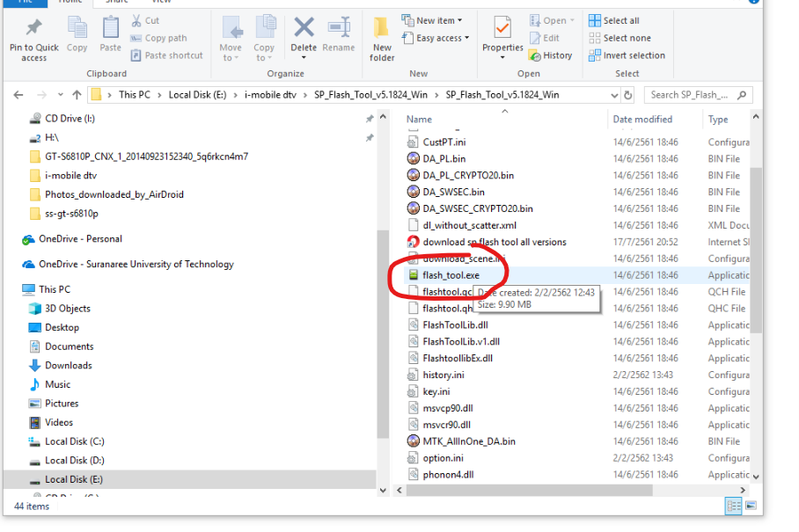Click the Copy ribbon icon
The height and width of the screenshot is (532, 799).
pyautogui.click(x=77, y=27)
